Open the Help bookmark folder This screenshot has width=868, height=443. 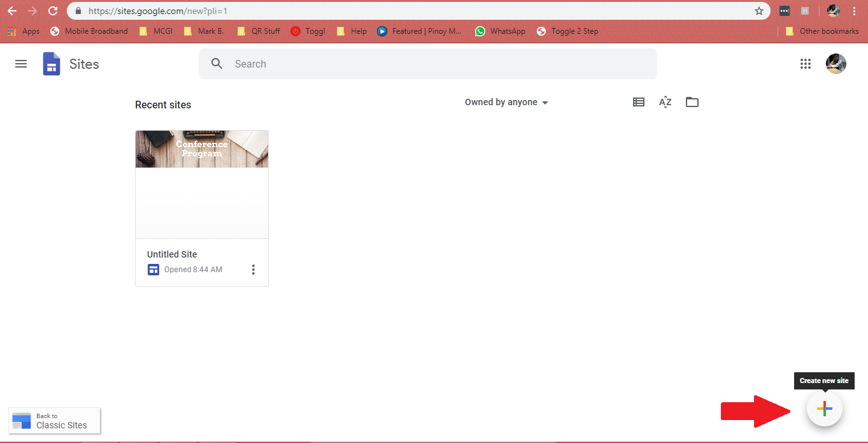point(352,31)
